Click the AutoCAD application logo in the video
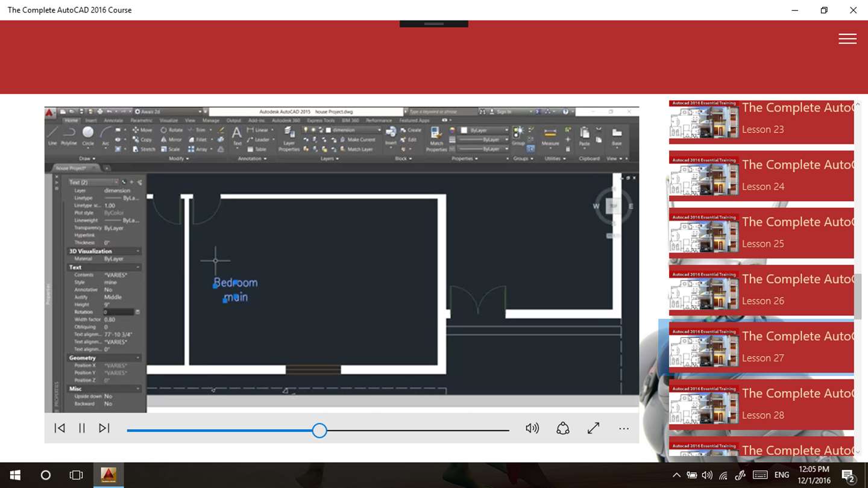Image resolution: width=868 pixels, height=488 pixels. coord(51,113)
